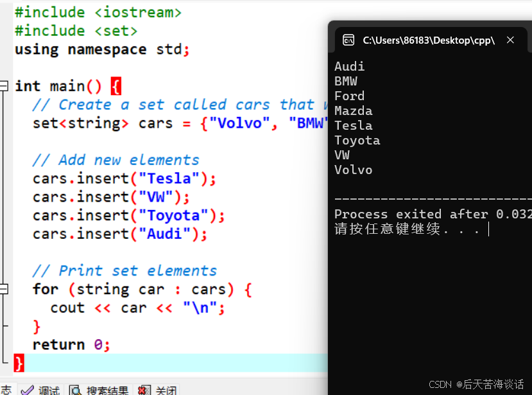Screen dimensions: 532x395
Task: Click the red X icon beside 关闭
Action: pyautogui.click(x=144, y=391)
